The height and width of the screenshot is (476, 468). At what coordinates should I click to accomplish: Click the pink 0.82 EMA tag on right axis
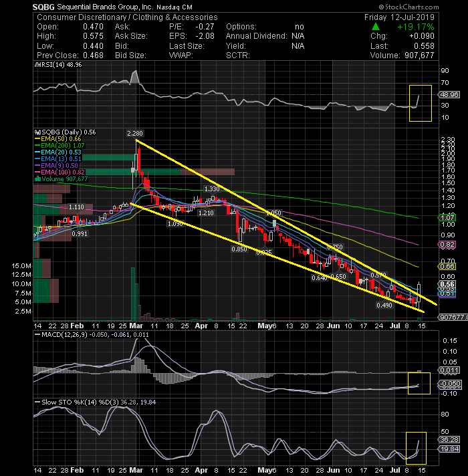(x=447, y=245)
